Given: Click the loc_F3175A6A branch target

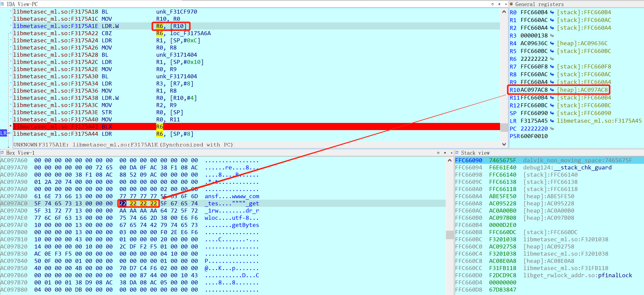Looking at the screenshot, I should 190,33.
